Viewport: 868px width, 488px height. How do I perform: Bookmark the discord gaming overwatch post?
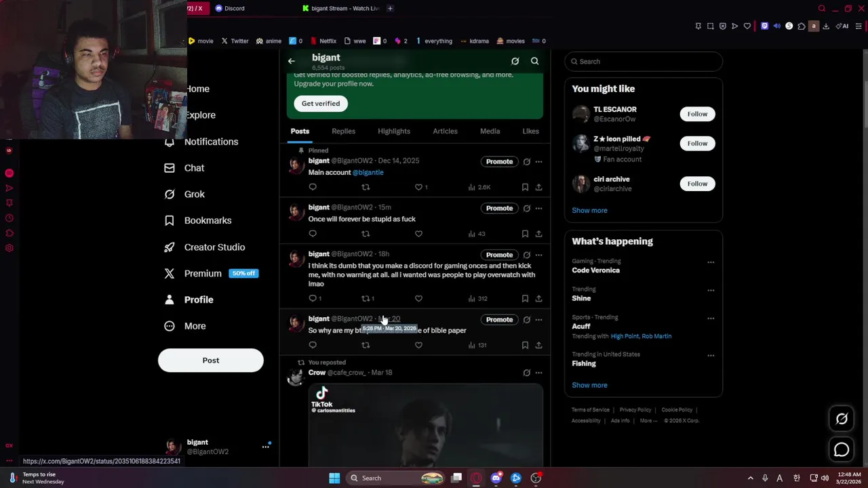click(525, 298)
